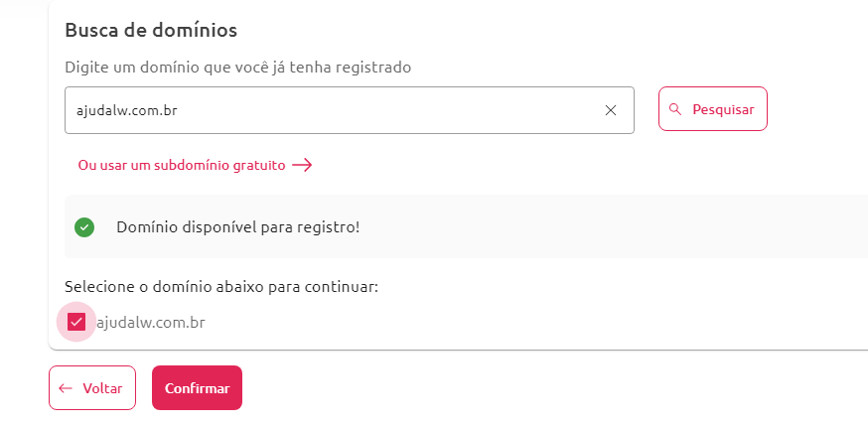This screenshot has width=868, height=428.
Task: Click the green success checkmark icon
Action: 84,227
